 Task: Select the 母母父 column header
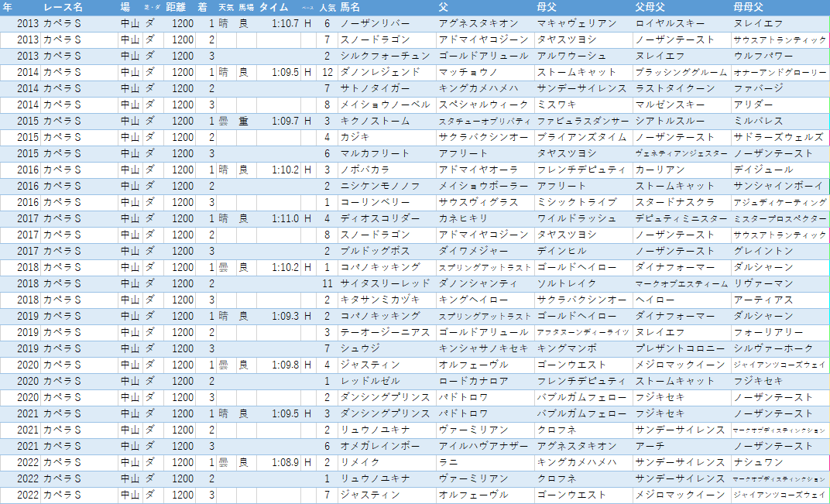[x=749, y=8]
